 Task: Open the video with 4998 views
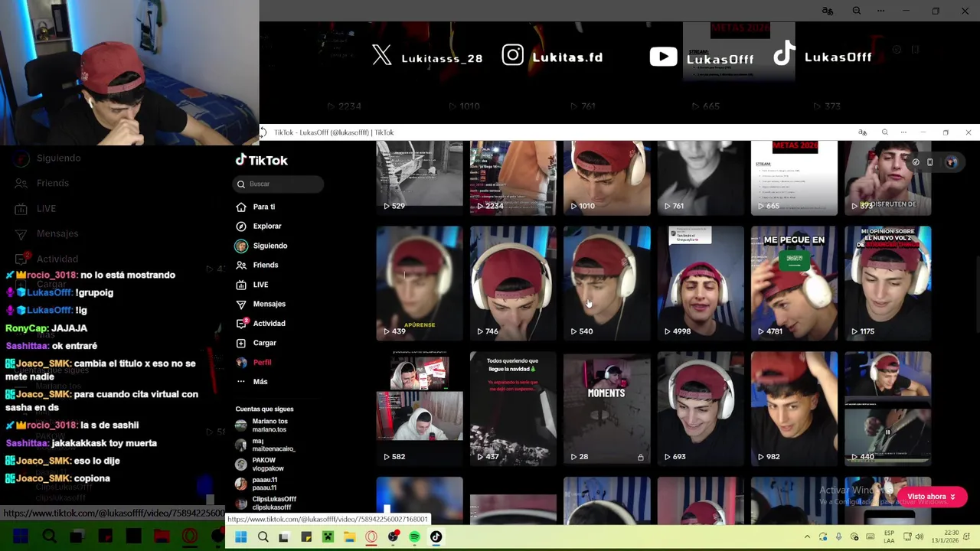[x=701, y=283]
